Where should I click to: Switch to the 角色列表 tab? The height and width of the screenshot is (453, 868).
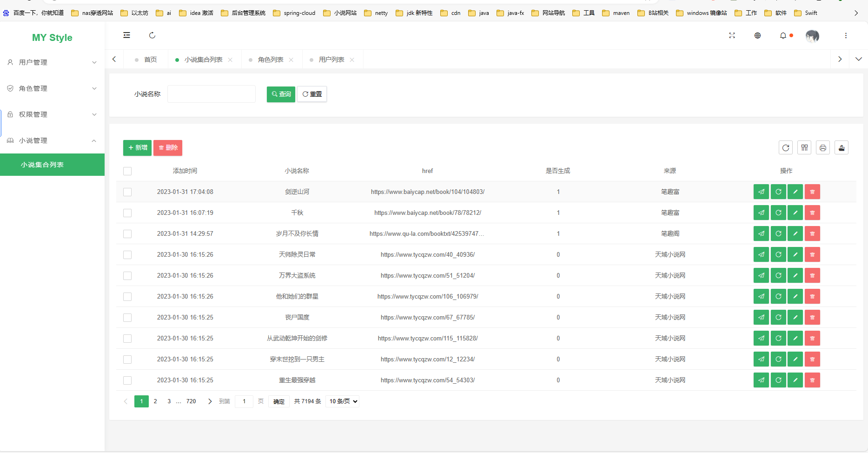271,60
